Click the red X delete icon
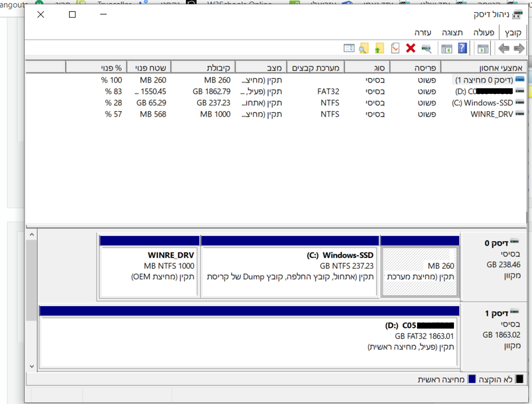532x404 pixels. click(x=411, y=48)
